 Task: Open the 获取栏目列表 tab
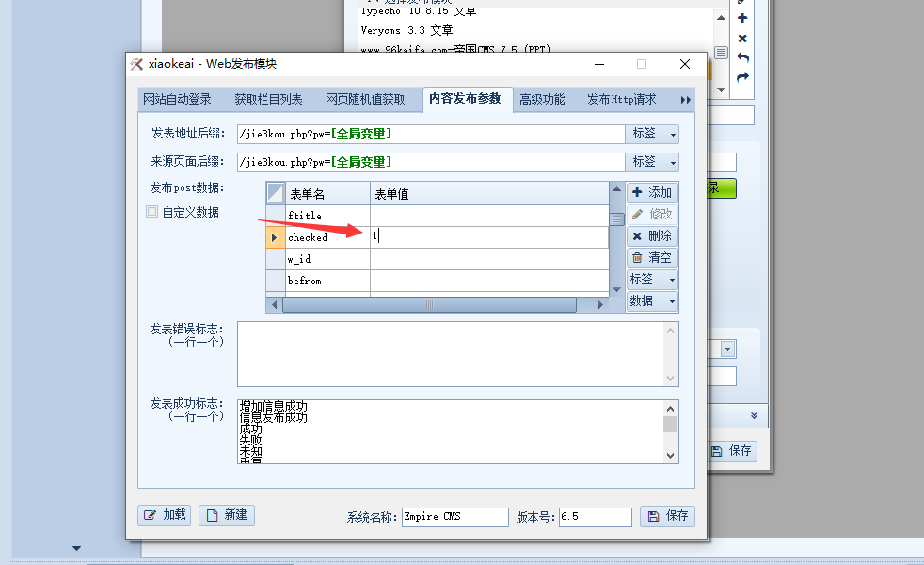coord(268,99)
